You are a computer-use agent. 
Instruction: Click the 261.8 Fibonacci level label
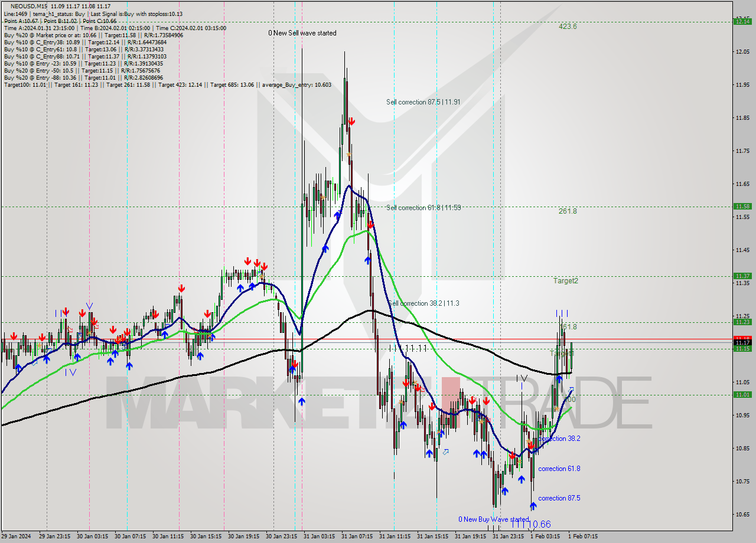pos(568,211)
